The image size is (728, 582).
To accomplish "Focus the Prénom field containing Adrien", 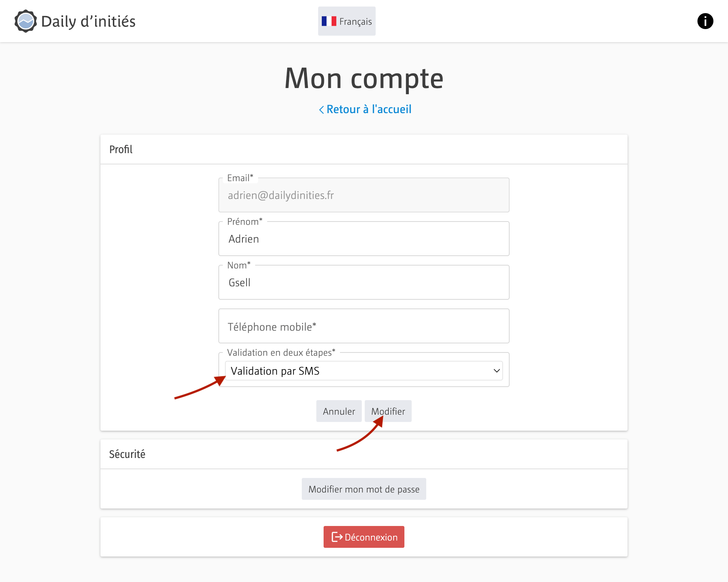I will (x=364, y=239).
